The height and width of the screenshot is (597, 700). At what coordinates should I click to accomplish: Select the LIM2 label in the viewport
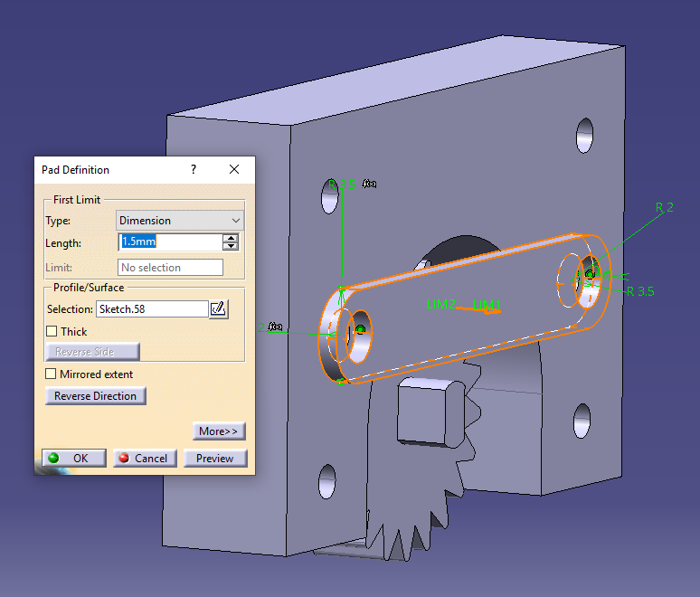[x=441, y=304]
